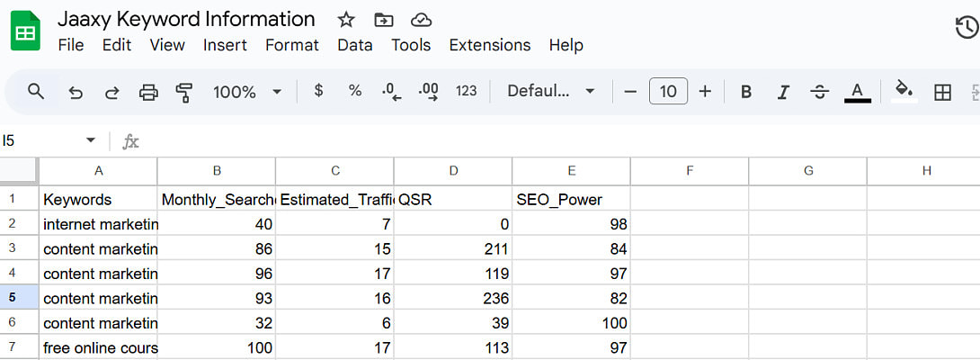Image resolution: width=980 pixels, height=360 pixels.
Task: Select SEO_Power value 100
Action: tap(571, 323)
